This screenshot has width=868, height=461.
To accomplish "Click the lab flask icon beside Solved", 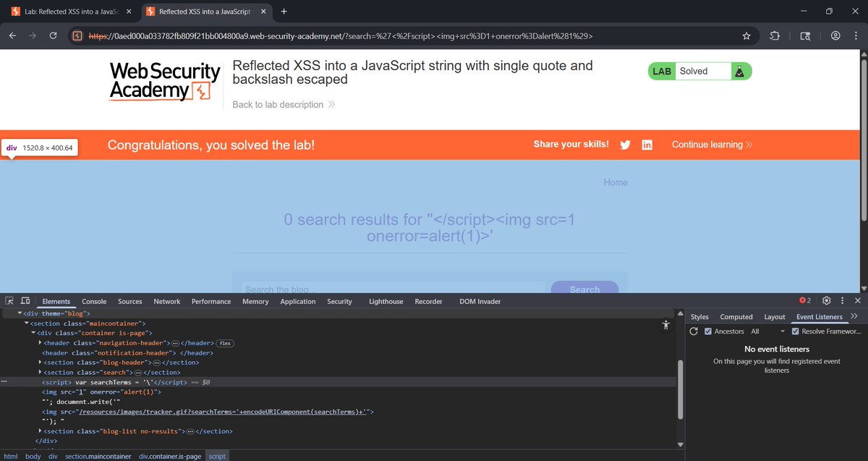I will coord(739,71).
